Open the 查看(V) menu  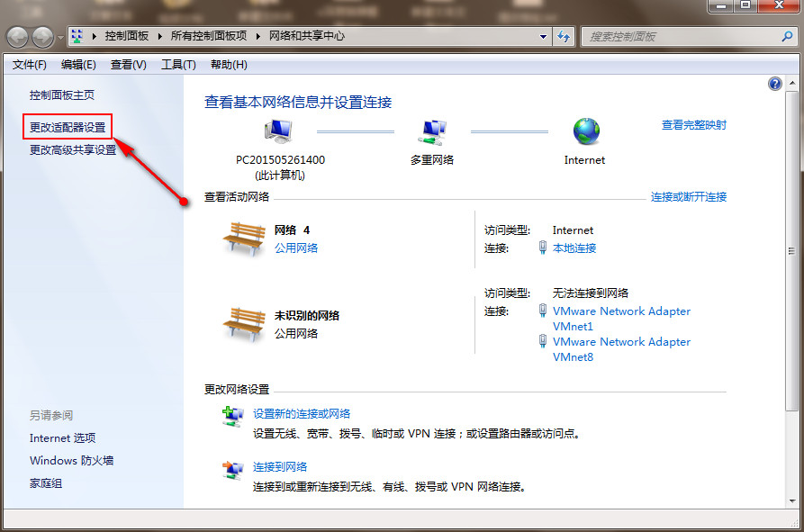(129, 64)
